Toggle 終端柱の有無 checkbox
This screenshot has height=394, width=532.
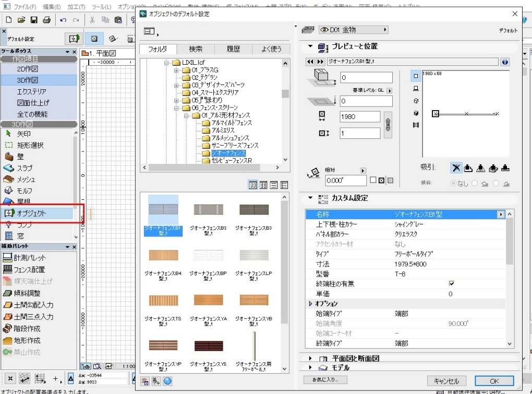click(x=451, y=283)
